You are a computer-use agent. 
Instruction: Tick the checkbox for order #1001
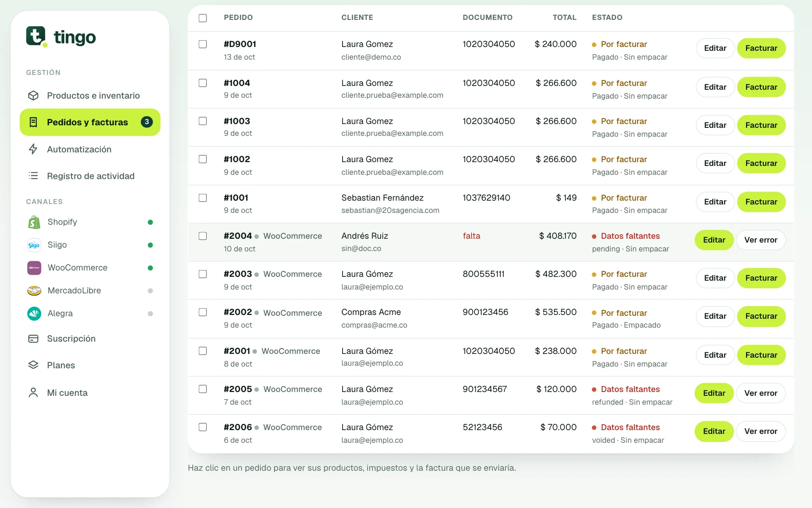pyautogui.click(x=203, y=198)
